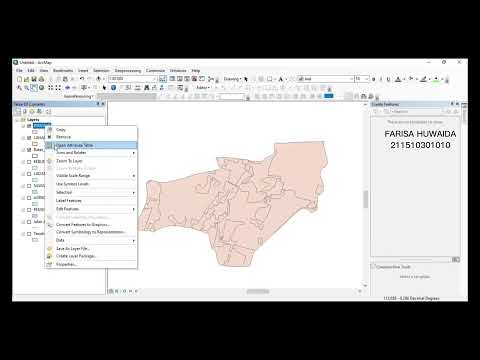Check the SAWAH layer visibility checkbox
This screenshot has width=480, height=360.
coord(29,186)
